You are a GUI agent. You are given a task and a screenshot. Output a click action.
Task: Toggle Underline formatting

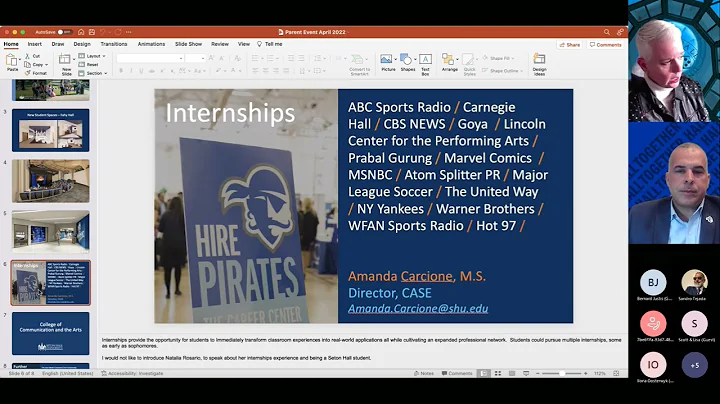141,71
